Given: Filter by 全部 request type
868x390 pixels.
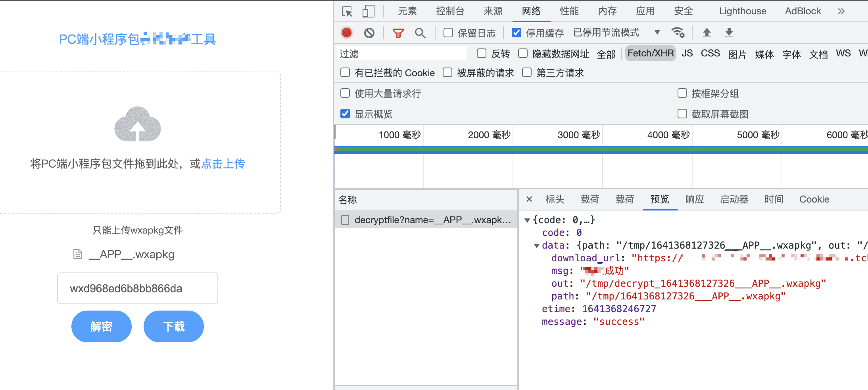Looking at the screenshot, I should click(x=606, y=54).
